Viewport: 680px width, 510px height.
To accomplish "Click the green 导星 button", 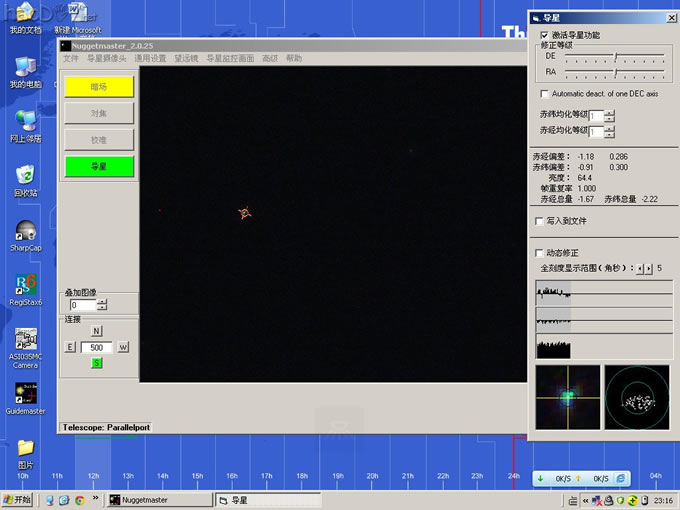I will pyautogui.click(x=99, y=167).
